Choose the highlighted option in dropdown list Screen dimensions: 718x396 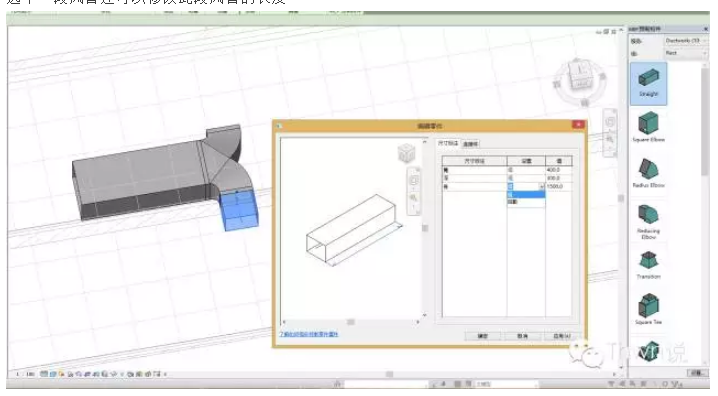[526, 194]
